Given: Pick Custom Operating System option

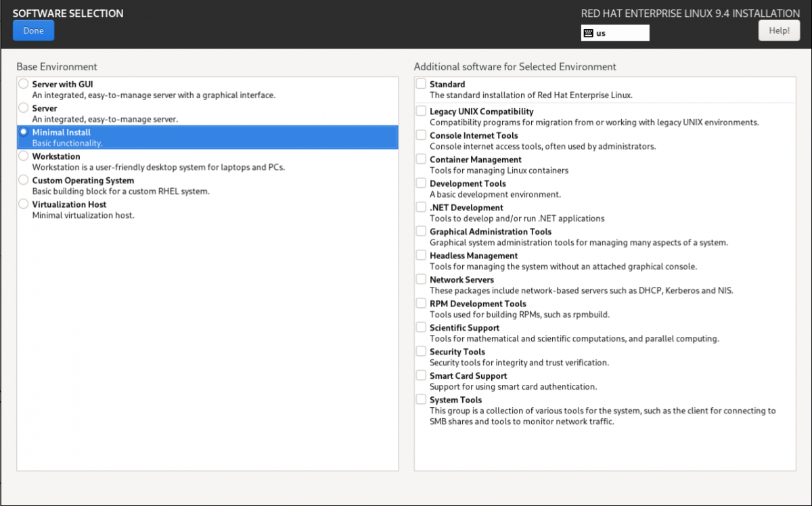Looking at the screenshot, I should pos(24,181).
